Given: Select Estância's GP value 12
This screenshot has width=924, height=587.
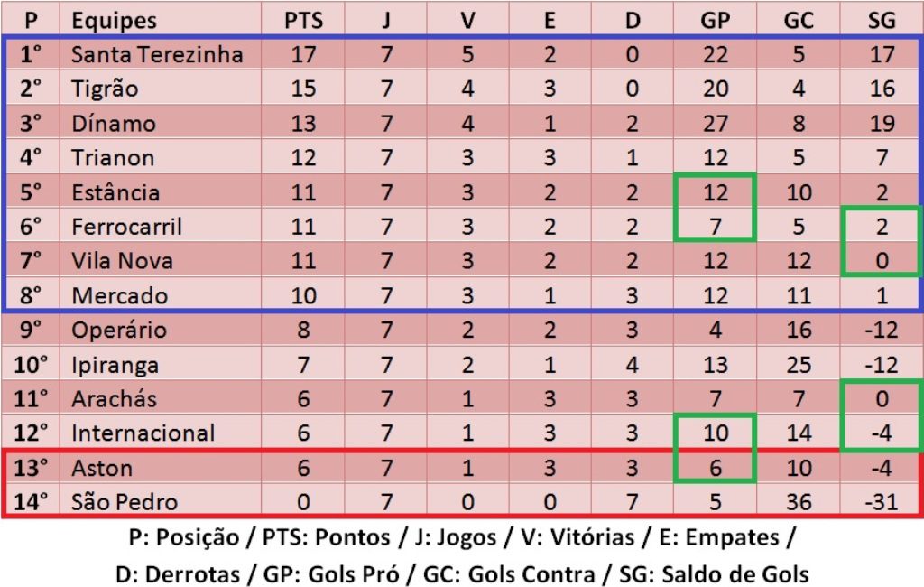Looking at the screenshot, I should pyautogui.click(x=716, y=193).
